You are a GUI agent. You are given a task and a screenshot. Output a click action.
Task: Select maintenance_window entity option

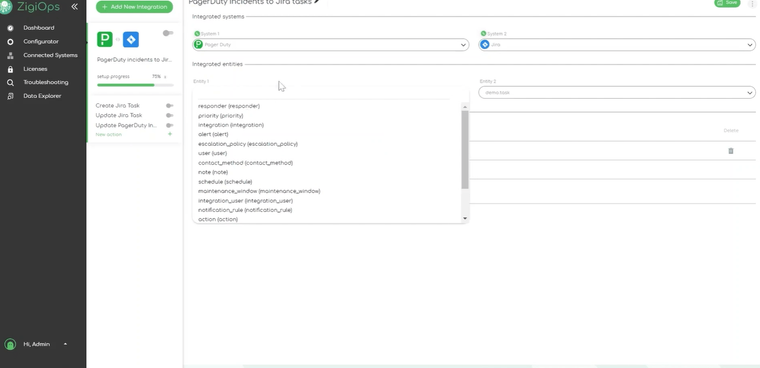click(259, 191)
